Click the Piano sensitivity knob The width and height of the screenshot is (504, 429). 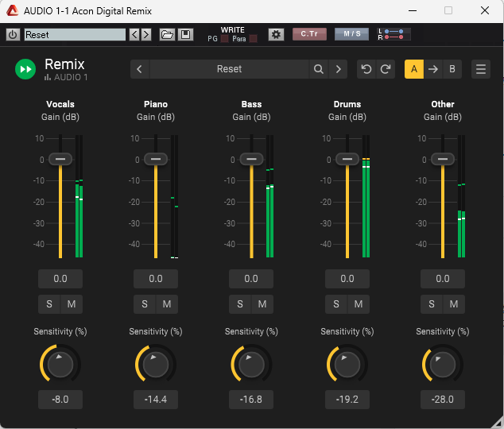156,365
